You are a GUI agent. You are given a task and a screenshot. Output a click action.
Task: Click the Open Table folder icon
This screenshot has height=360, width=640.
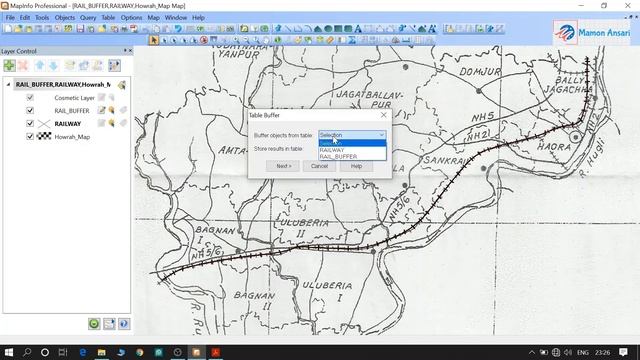tap(18, 29)
